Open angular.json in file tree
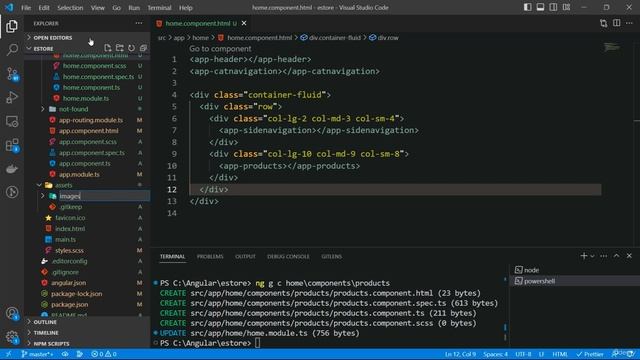 tap(68, 283)
